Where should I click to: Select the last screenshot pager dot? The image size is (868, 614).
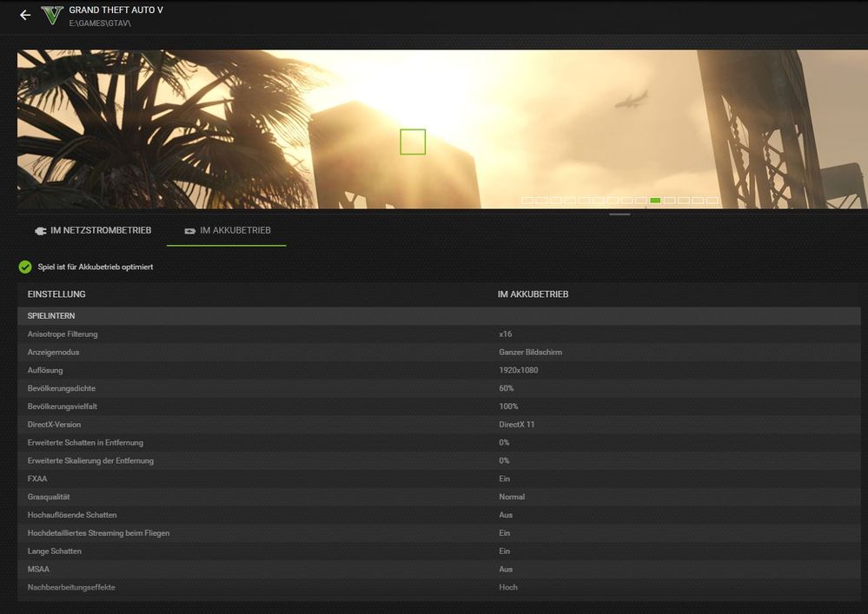712,201
